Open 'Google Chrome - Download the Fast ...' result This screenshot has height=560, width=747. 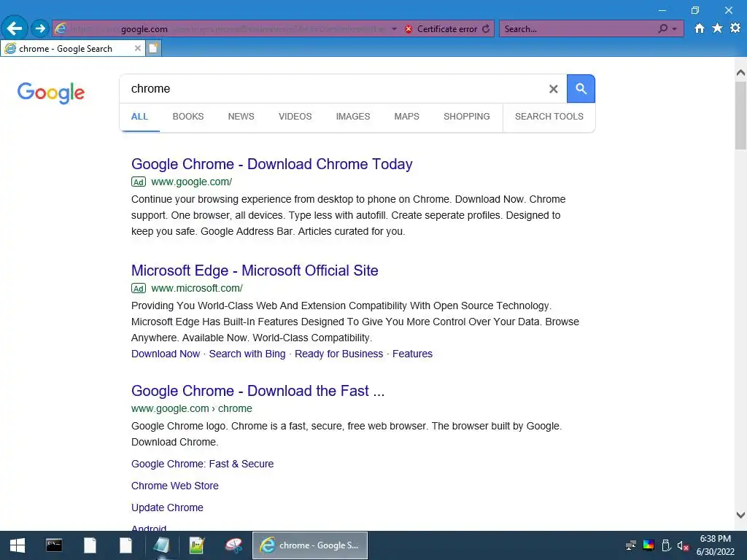258,391
